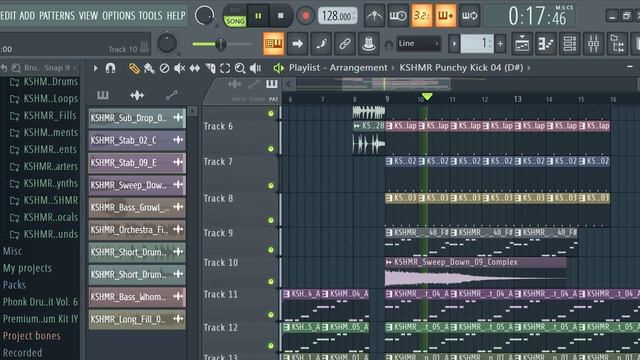This screenshot has height=360, width=640.
Task: Open KSHMR_Sub_Drop clip in picker
Action: (137, 118)
